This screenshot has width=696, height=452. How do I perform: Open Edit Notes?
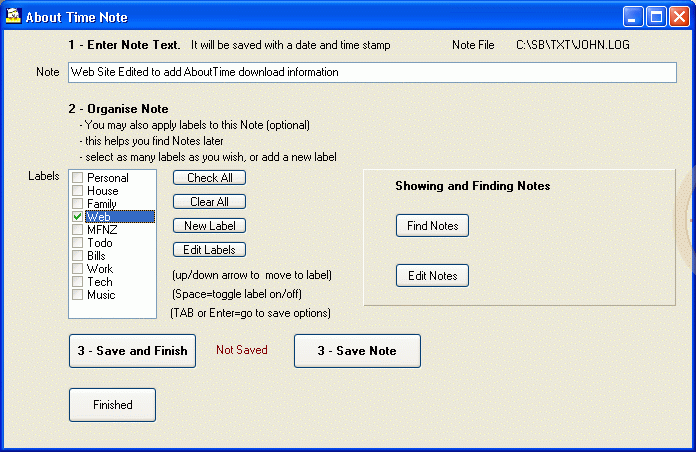point(432,276)
